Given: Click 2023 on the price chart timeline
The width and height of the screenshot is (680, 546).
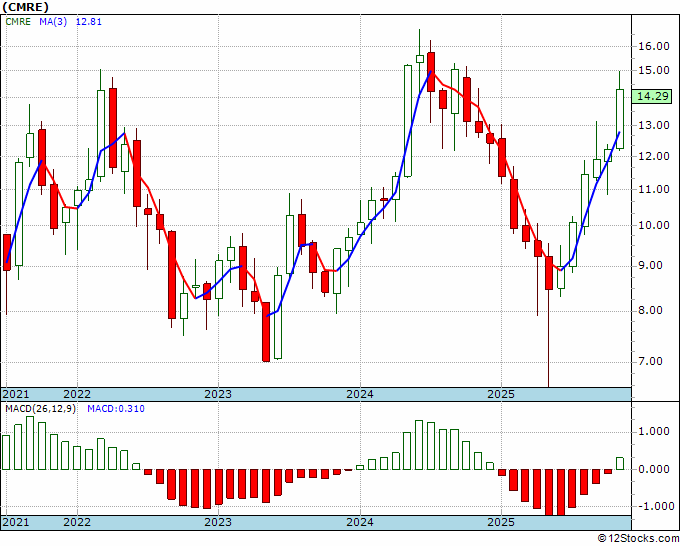Looking at the screenshot, I should click(x=218, y=394).
